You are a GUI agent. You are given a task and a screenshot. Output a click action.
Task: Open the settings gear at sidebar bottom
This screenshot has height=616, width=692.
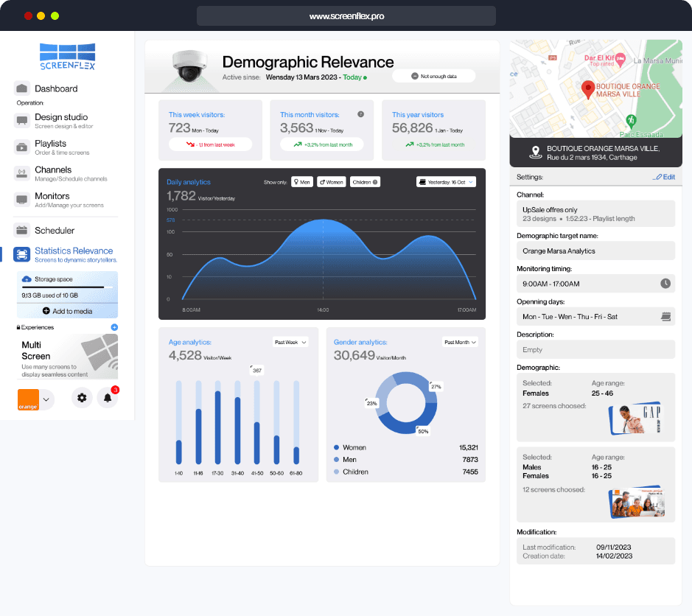coord(82,397)
